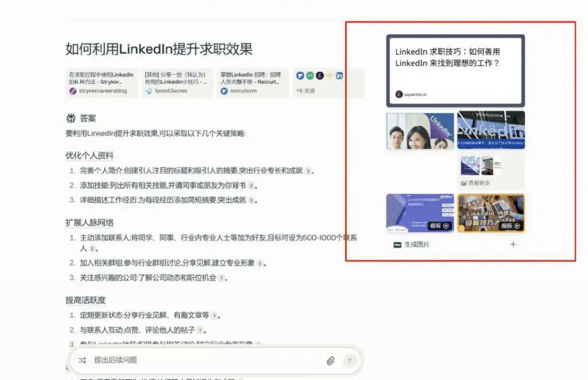Click the shuffle mode icon in follow-up box
Image resolution: width=588 pixels, height=380 pixels.
82,360
